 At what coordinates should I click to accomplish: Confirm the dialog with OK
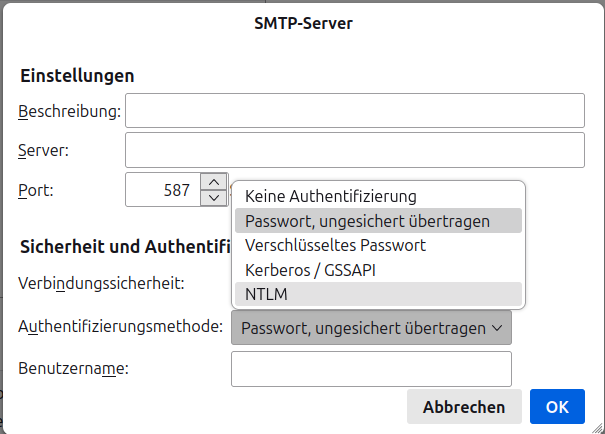(x=557, y=407)
